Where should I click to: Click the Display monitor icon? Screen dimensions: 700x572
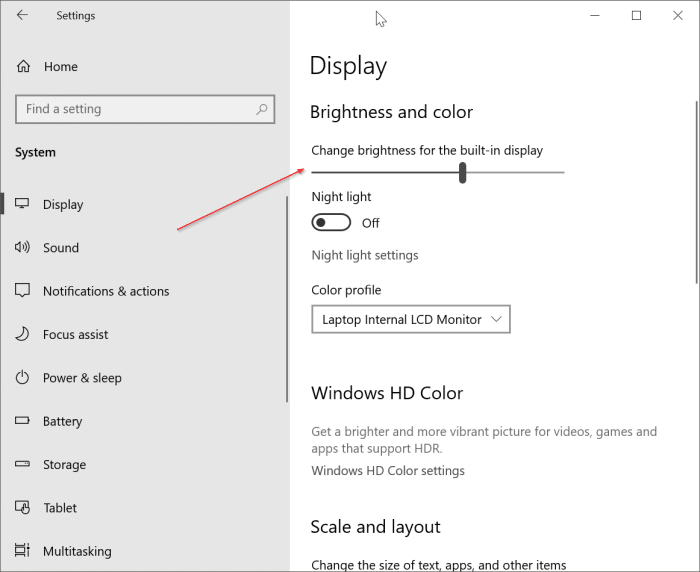22,204
